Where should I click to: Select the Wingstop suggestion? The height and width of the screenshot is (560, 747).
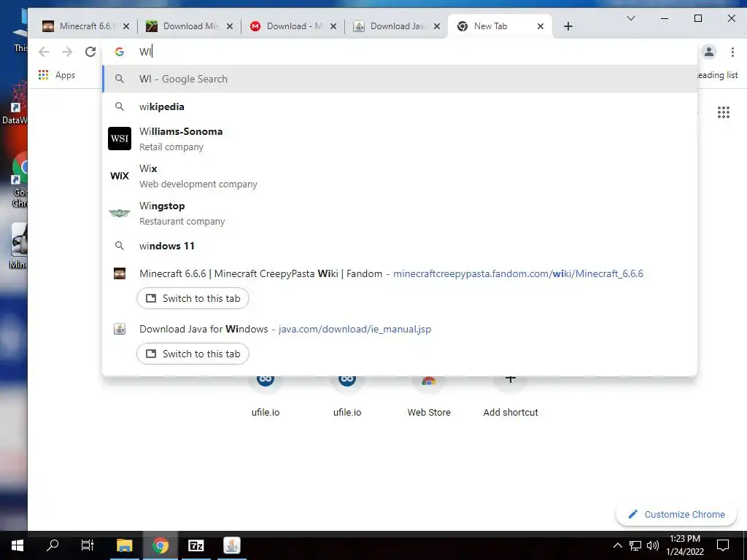[x=400, y=213]
